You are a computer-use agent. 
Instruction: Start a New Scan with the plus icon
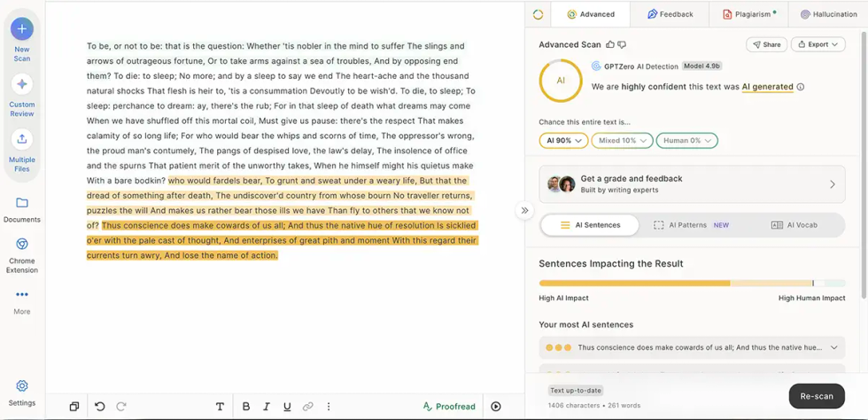[21, 29]
